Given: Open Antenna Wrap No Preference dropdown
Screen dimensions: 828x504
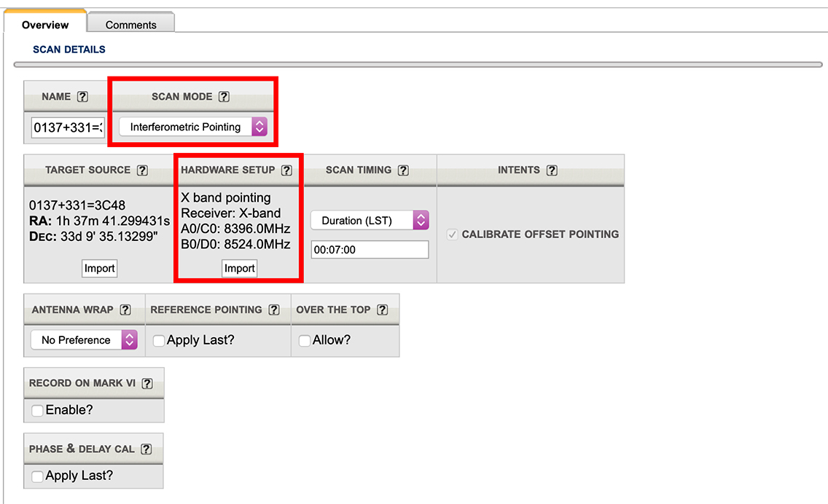Looking at the screenshot, I should pos(84,340).
